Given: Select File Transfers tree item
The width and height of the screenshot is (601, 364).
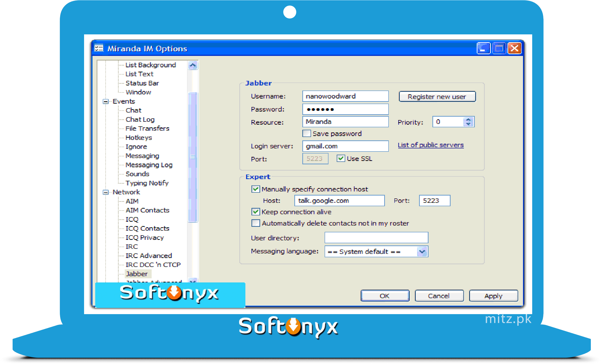Looking at the screenshot, I should (x=147, y=129).
